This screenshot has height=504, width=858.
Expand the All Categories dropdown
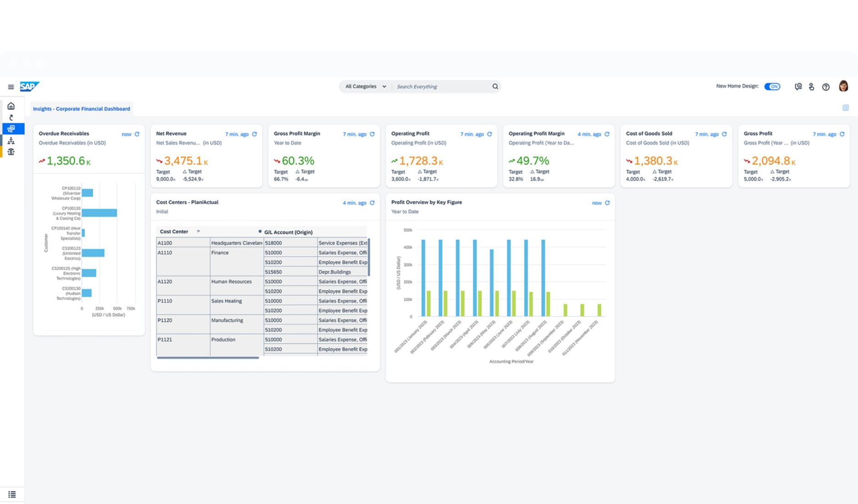click(365, 87)
